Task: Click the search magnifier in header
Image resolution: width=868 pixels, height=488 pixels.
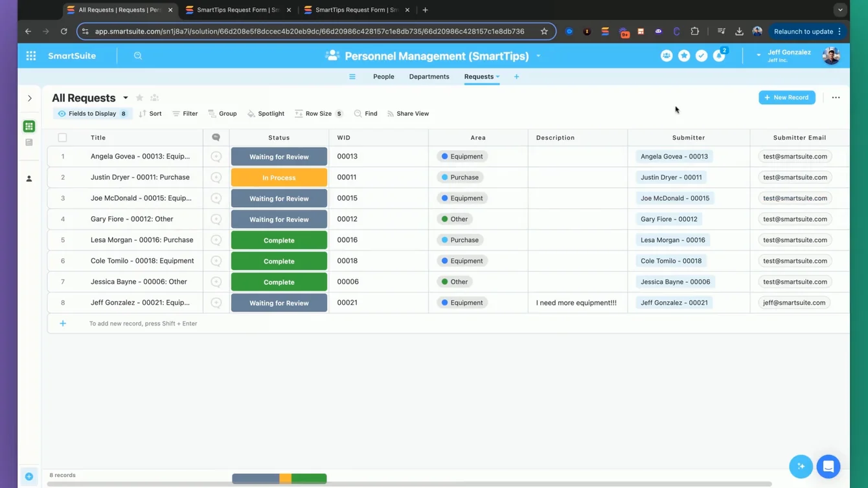Action: tap(138, 56)
